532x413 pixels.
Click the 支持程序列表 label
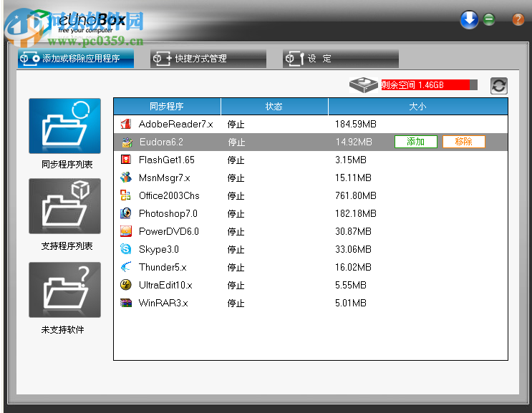67,246
